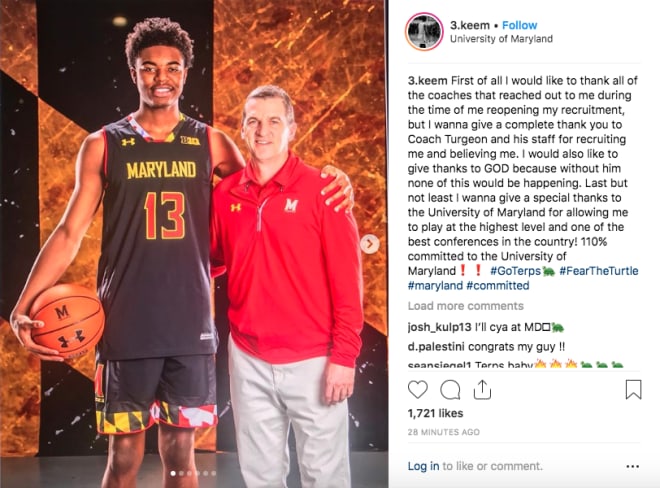Open the #GoTerps hashtag

pyautogui.click(x=515, y=271)
